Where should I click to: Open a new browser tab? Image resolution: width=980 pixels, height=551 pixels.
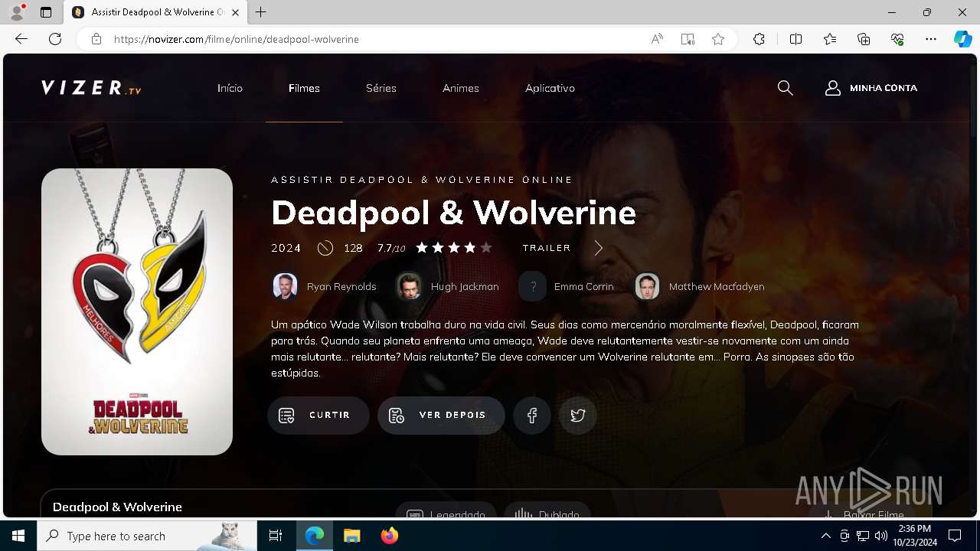pos(261,12)
